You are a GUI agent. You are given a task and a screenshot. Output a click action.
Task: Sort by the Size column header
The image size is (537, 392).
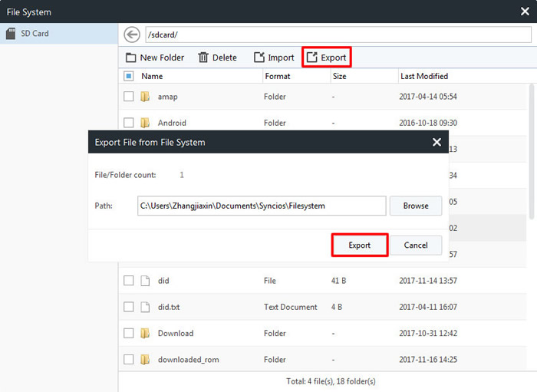click(x=339, y=76)
